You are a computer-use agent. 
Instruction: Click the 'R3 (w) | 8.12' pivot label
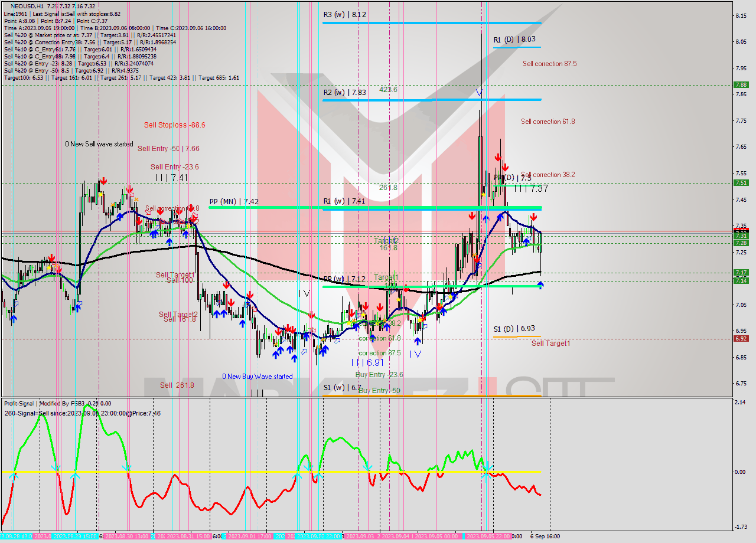click(345, 15)
